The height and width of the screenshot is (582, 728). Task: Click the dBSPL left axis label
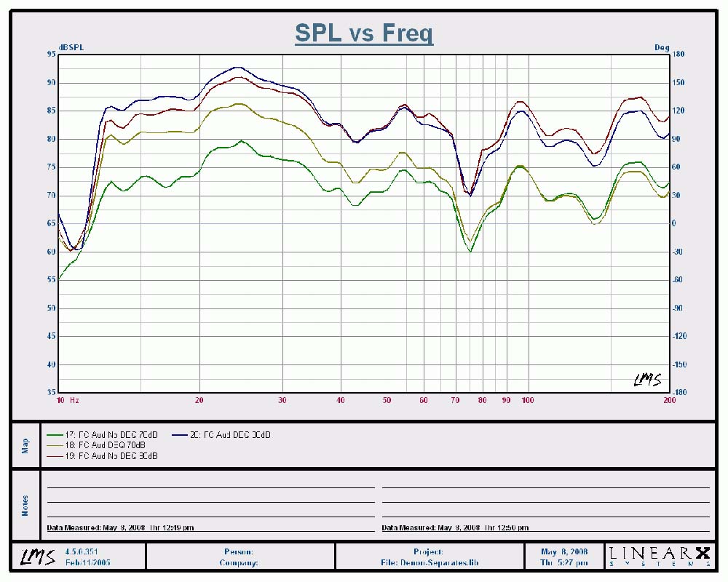click(71, 48)
